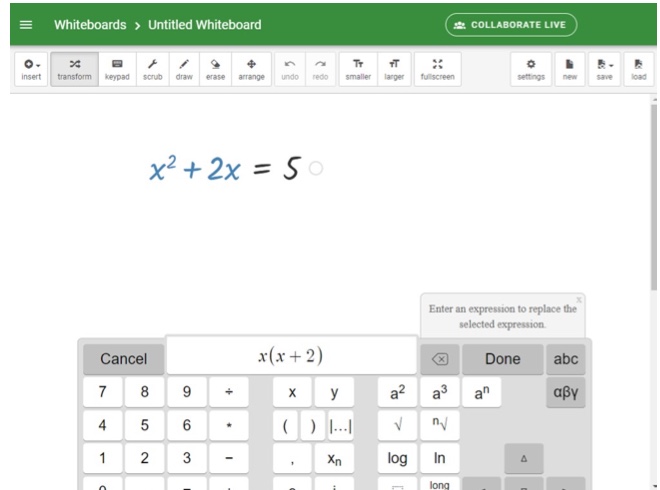Viewport: 660px width, 490px height.
Task: Tap the 5 key on keypad
Action: click(x=144, y=425)
